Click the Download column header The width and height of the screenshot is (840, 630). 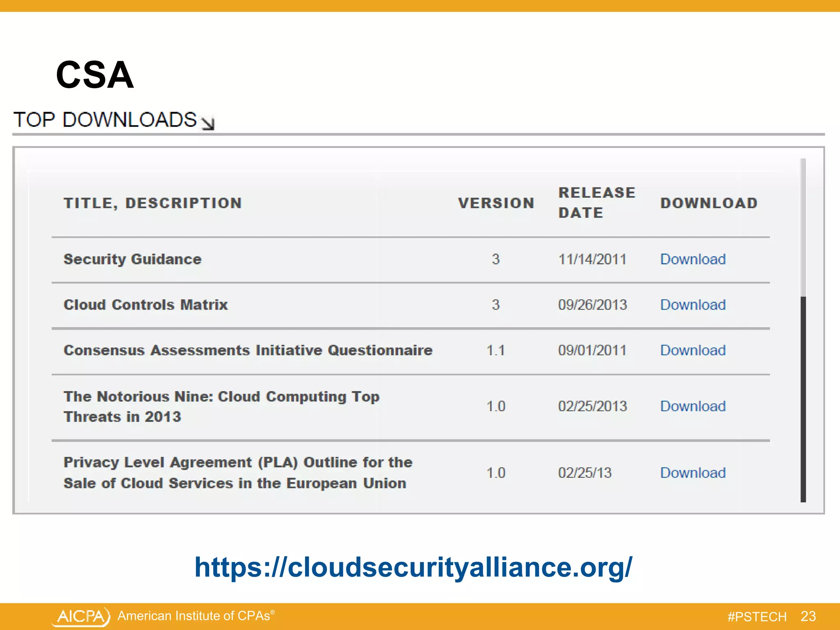709,203
